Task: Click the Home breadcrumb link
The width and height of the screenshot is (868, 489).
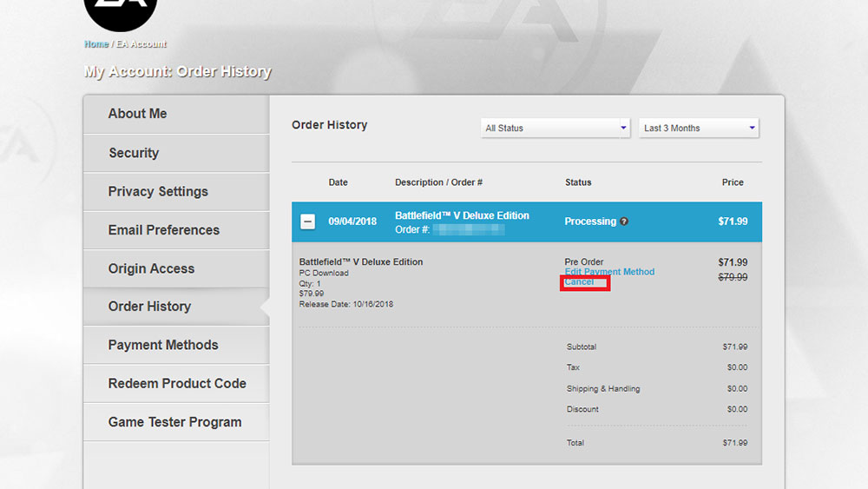Action: click(x=96, y=43)
